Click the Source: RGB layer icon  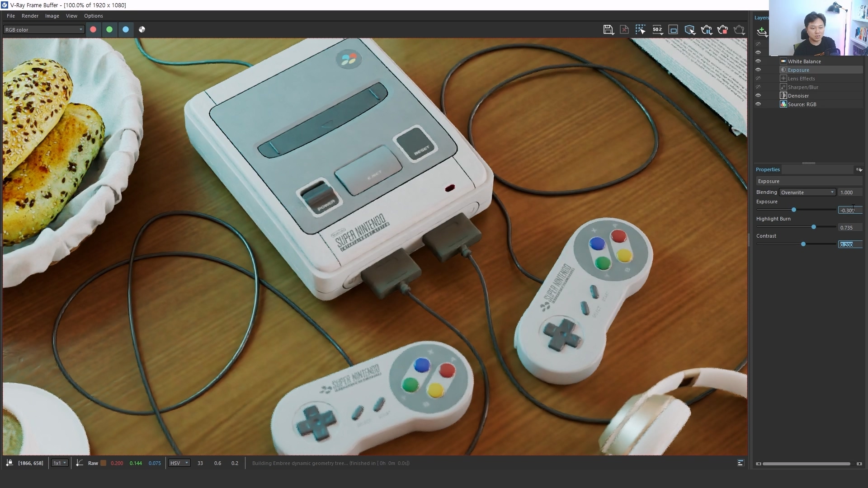[x=783, y=104]
